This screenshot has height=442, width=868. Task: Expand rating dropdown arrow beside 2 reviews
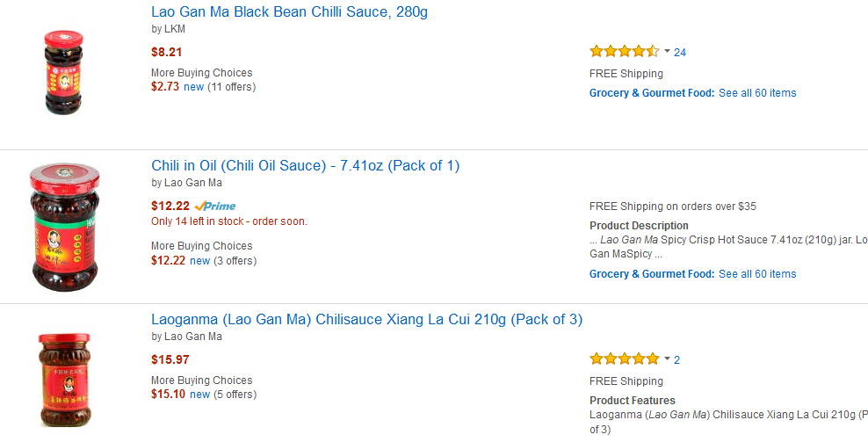coord(667,359)
